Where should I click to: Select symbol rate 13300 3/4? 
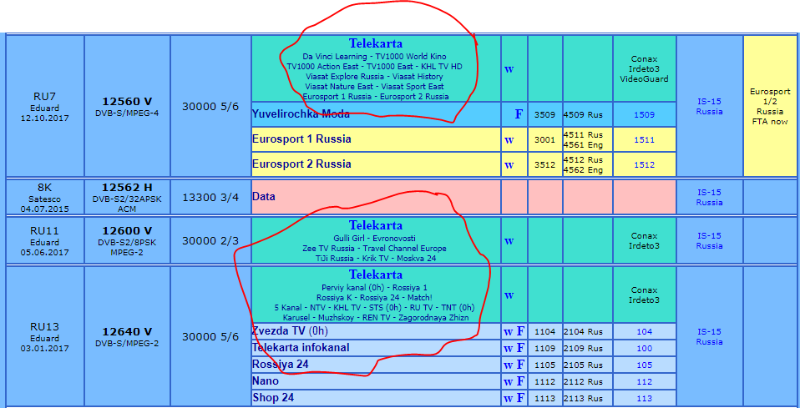[210, 197]
